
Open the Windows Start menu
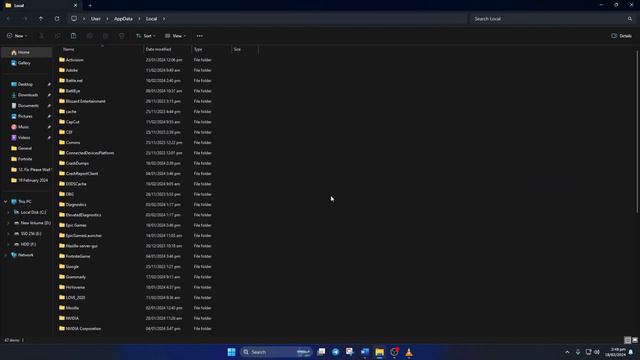231,352
